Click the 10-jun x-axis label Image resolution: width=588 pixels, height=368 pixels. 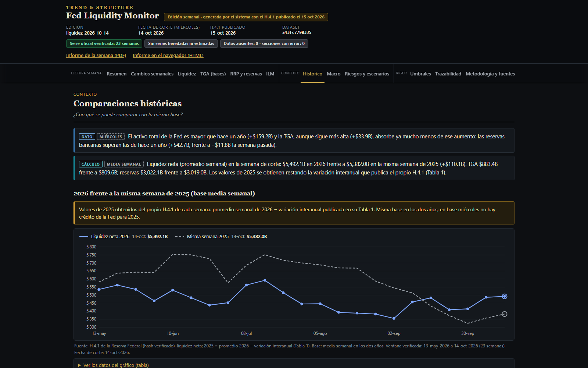pyautogui.click(x=173, y=333)
